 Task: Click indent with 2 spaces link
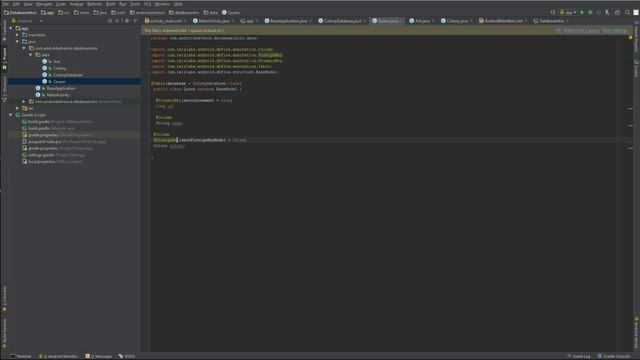click(x=582, y=31)
